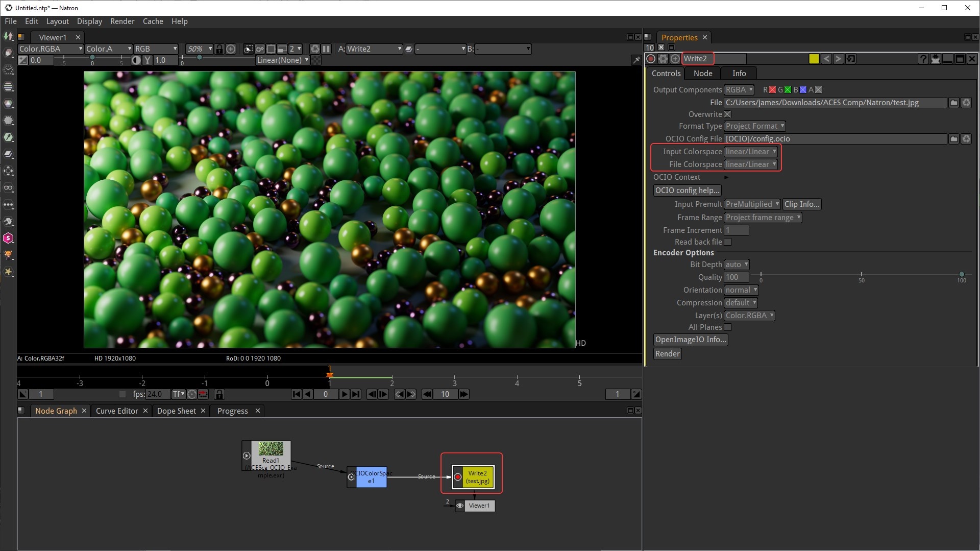This screenshot has height=551, width=980.
Task: Click the viewer color picker pin icon
Action: [x=636, y=60]
